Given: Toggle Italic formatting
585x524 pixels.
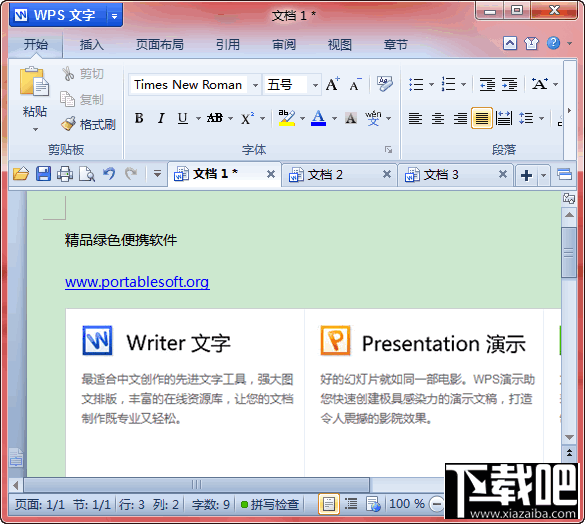Looking at the screenshot, I should 161,118.
